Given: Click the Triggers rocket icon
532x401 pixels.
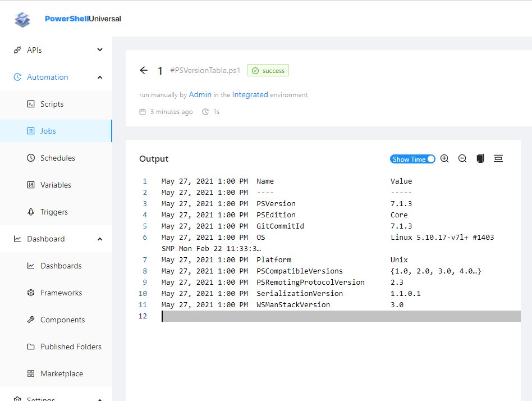Looking at the screenshot, I should 31,212.
